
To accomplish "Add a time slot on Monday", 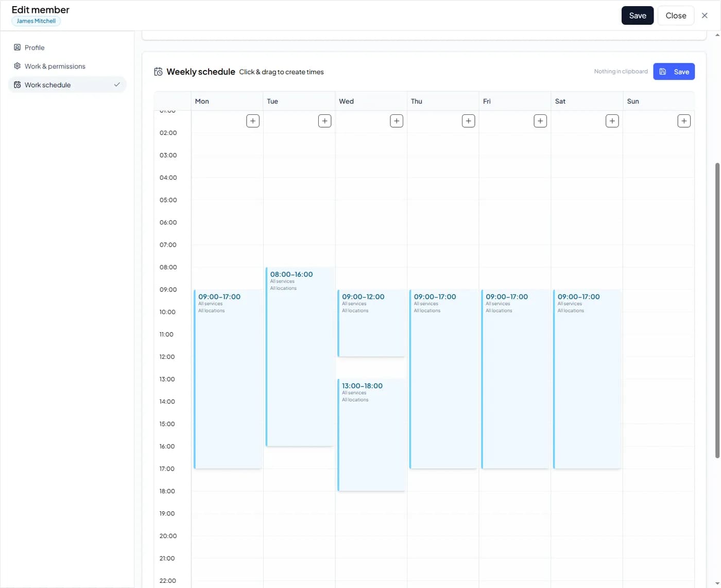I will pos(252,120).
